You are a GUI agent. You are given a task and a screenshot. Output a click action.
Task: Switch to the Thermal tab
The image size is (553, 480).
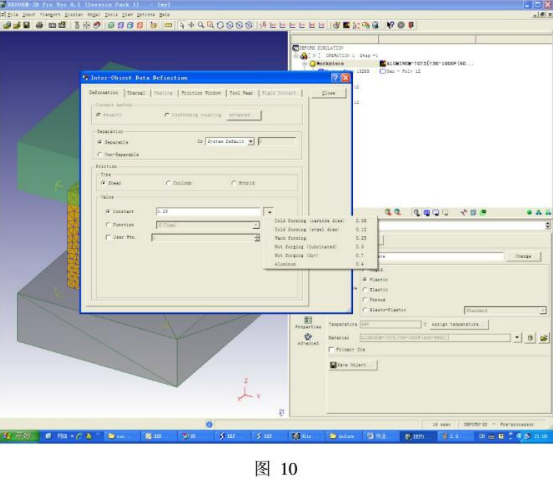[136, 93]
